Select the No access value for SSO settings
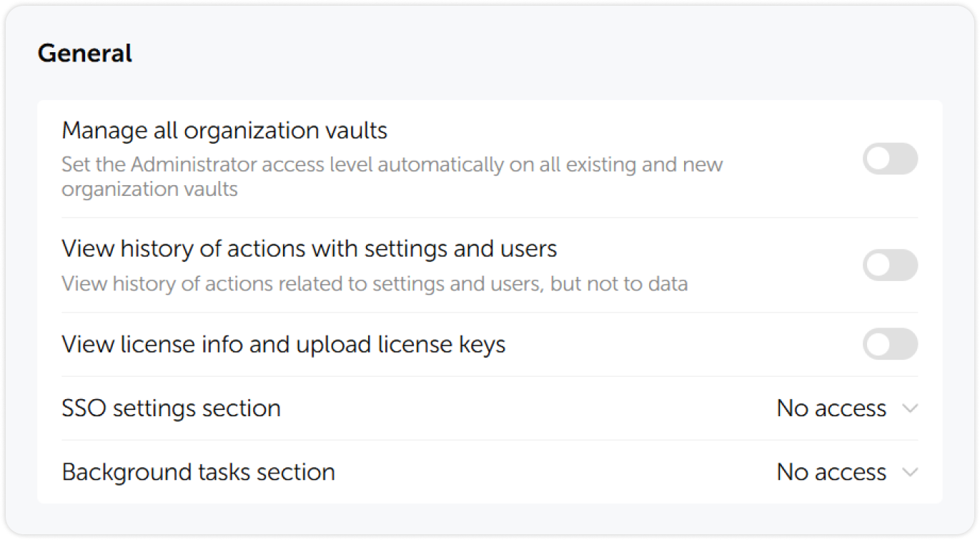The width and height of the screenshot is (980, 540). [x=831, y=408]
